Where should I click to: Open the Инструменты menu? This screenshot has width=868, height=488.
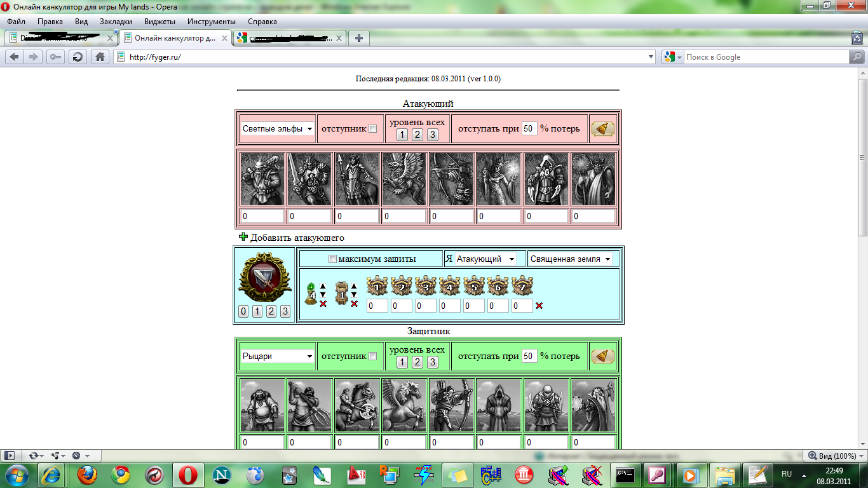tap(211, 21)
